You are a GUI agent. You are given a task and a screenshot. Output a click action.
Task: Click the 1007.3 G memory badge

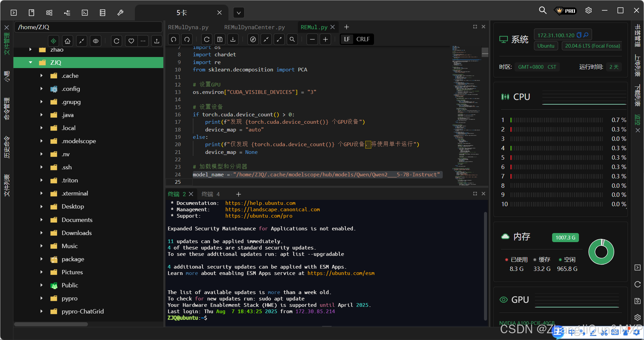tap(565, 237)
